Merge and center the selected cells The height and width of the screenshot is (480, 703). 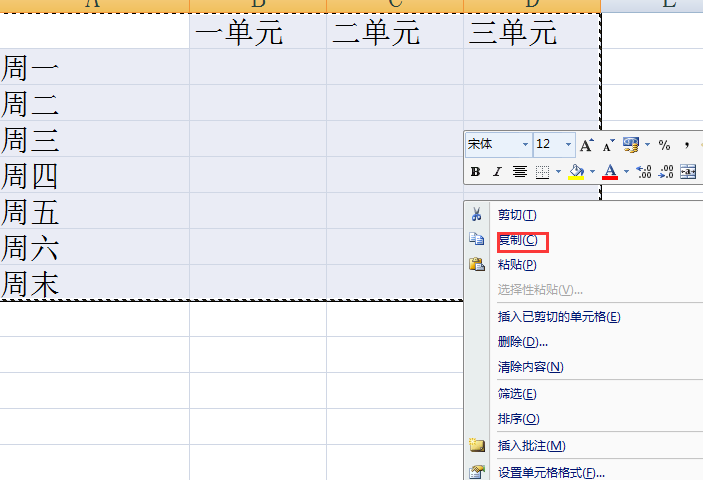tap(688, 172)
